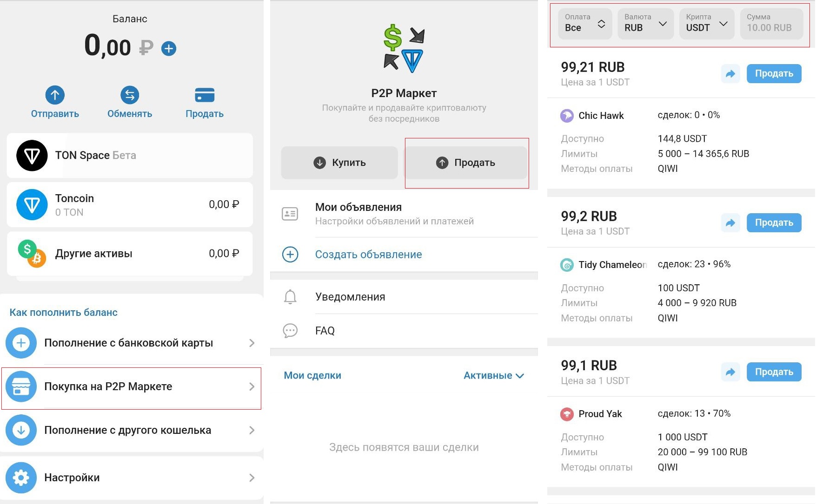Image resolution: width=816 pixels, height=504 pixels.
Task: Open Уведомления menu entry
Action: pos(404,296)
